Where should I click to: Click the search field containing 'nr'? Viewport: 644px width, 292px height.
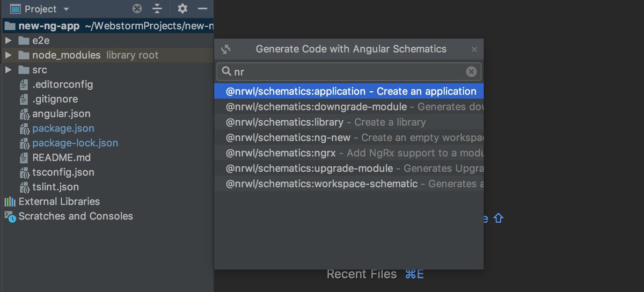[349, 72]
